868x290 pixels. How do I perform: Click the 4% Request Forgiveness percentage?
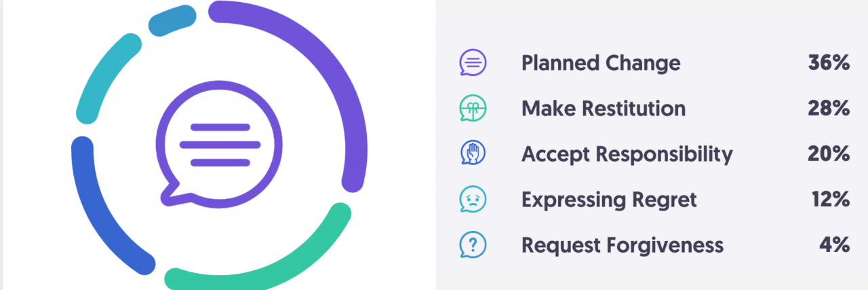tap(833, 244)
